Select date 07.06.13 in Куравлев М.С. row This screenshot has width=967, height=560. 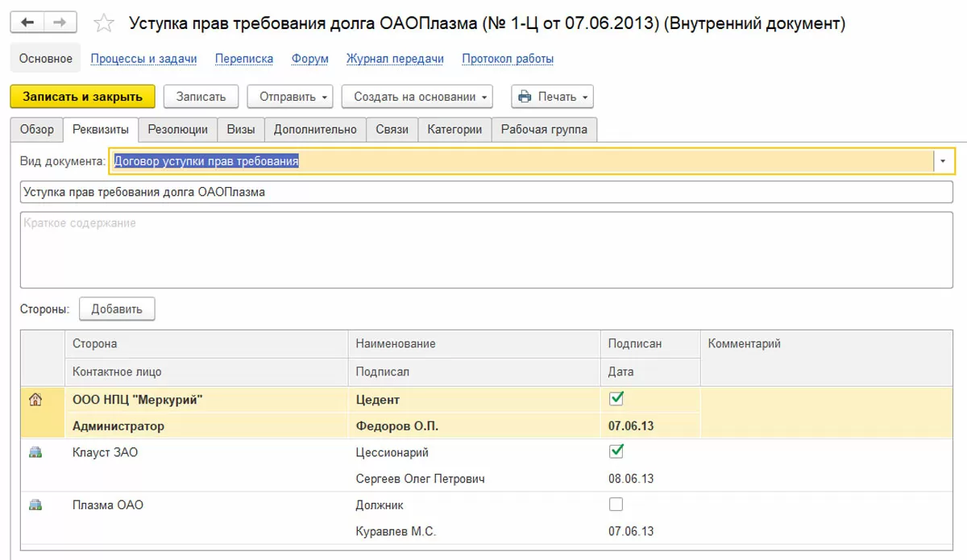[650, 532]
